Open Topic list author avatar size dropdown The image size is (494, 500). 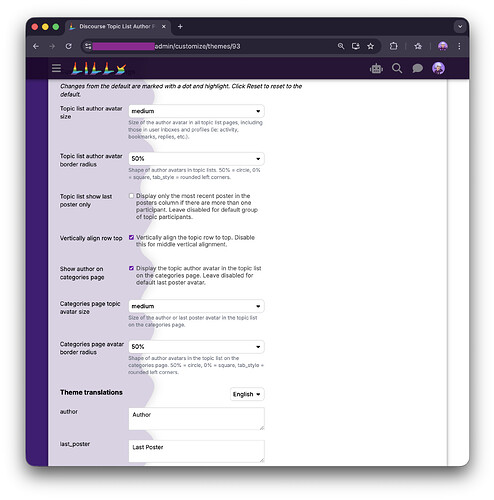tap(196, 111)
